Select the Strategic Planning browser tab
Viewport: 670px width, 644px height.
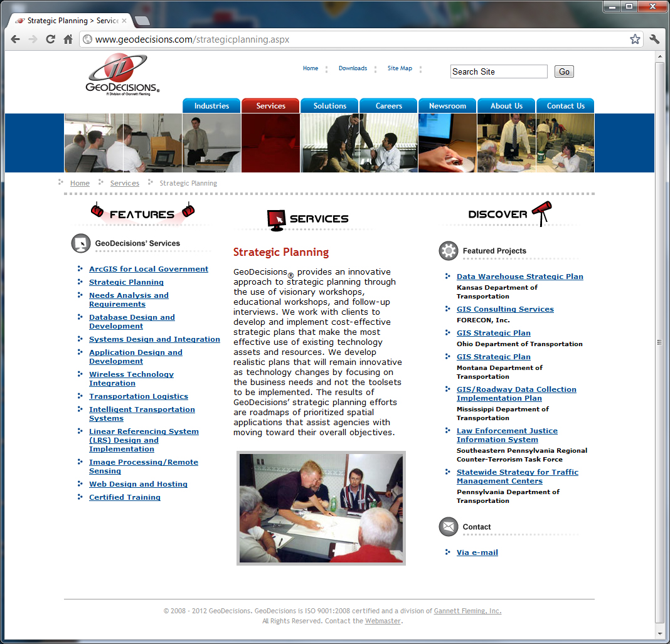tap(70, 21)
